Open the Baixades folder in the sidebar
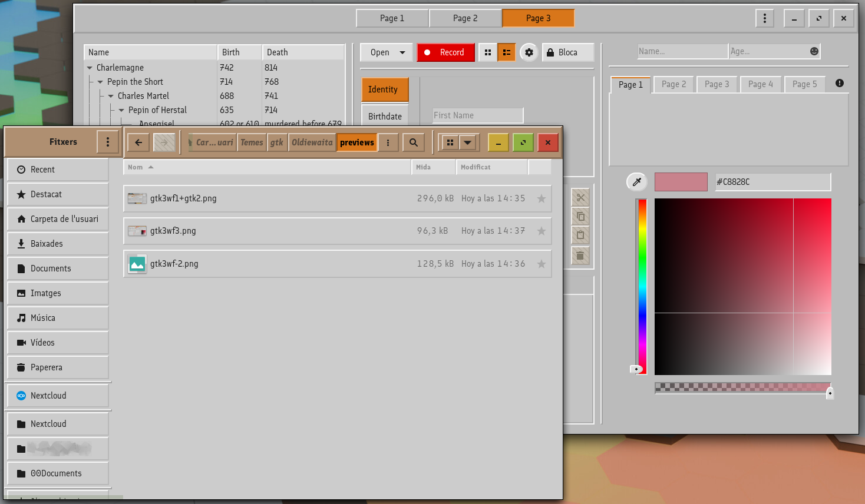Screen dimensions: 865x504 click(x=58, y=244)
